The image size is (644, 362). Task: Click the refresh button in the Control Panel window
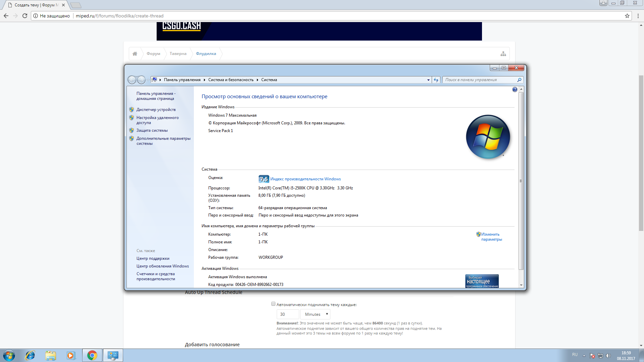click(436, 80)
